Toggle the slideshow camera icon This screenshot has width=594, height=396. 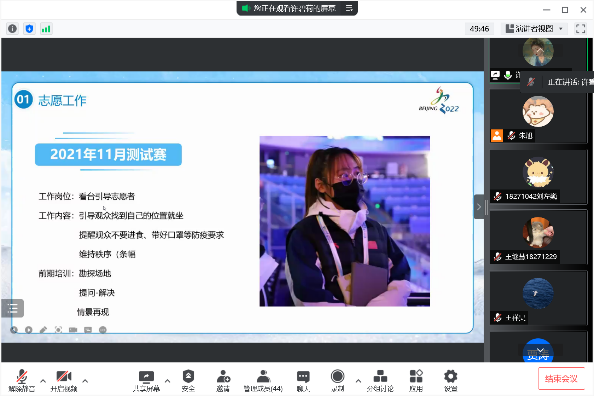point(73,330)
